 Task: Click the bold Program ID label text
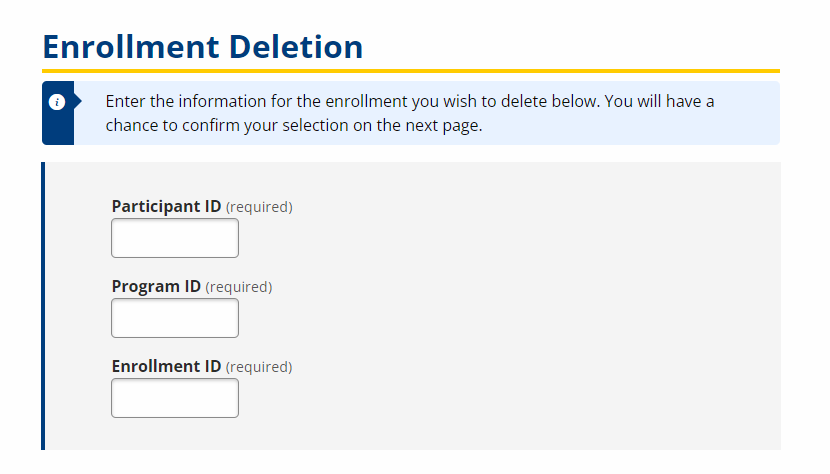pos(156,287)
